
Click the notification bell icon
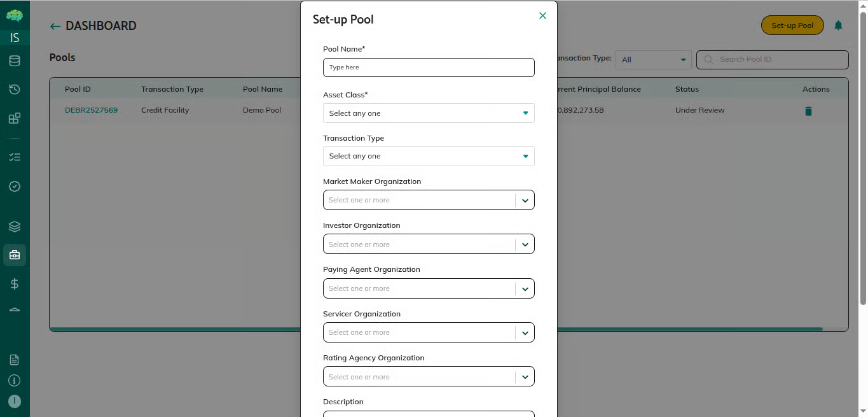click(x=838, y=25)
